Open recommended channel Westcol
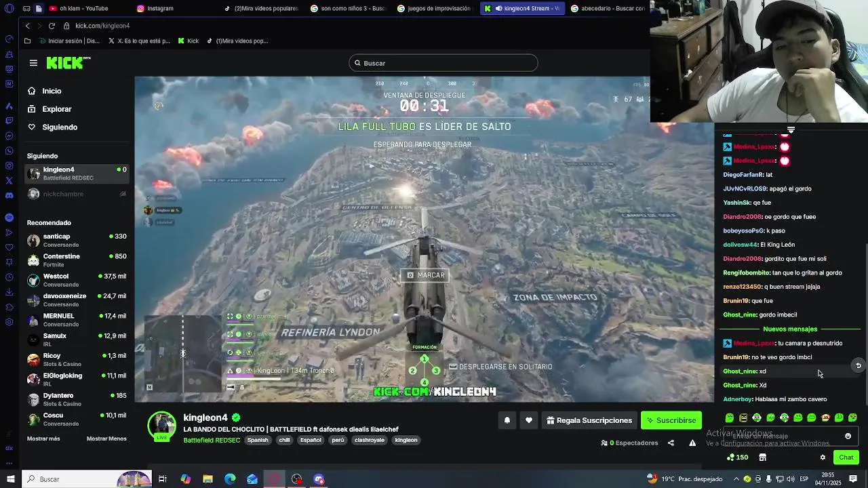The image size is (868, 488). click(76, 280)
